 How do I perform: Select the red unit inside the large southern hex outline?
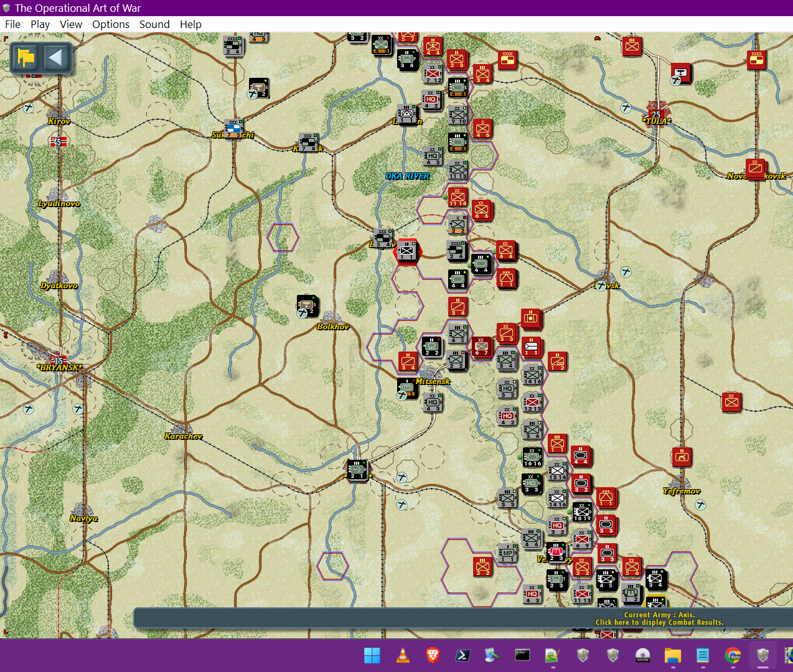482,566
